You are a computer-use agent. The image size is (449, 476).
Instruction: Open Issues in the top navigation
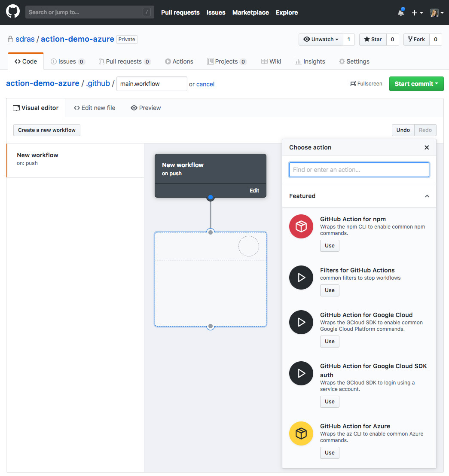click(x=216, y=12)
